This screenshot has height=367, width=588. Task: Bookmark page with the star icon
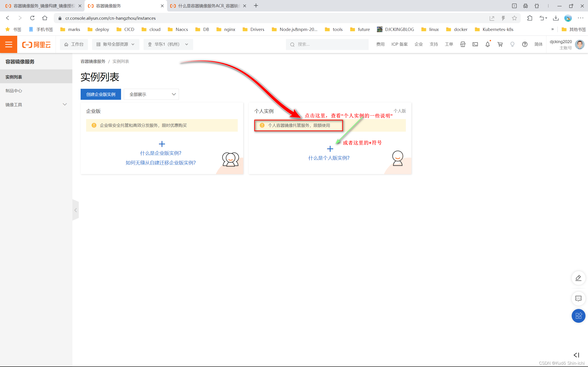514,18
